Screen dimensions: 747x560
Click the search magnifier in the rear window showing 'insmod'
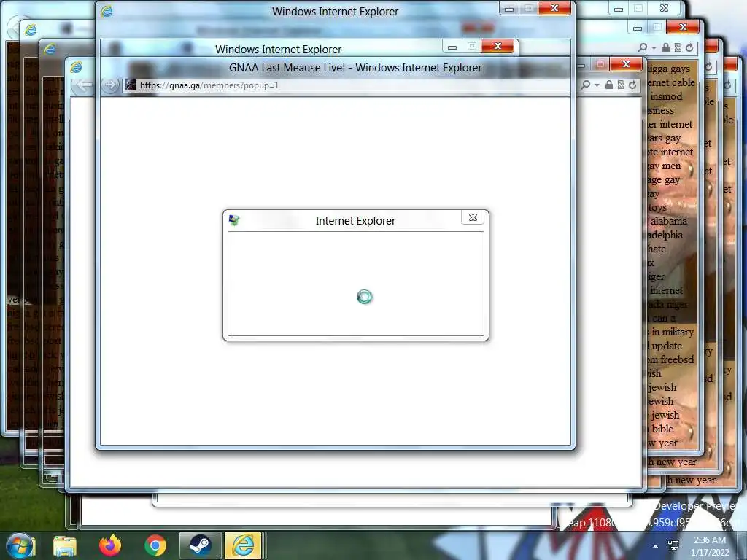pos(643,47)
